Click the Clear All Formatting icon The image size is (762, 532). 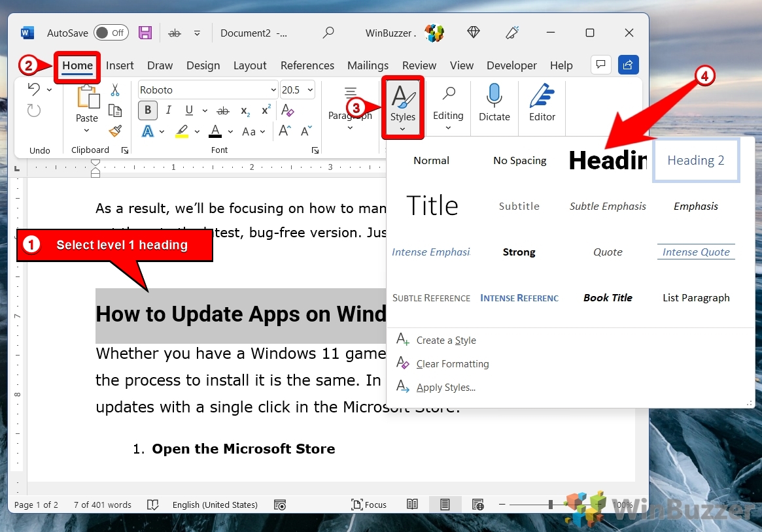coord(287,110)
